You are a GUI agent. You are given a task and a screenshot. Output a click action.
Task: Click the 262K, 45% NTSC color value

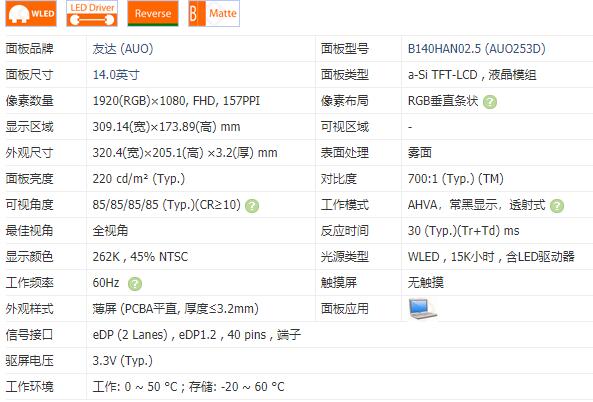pyautogui.click(x=140, y=257)
